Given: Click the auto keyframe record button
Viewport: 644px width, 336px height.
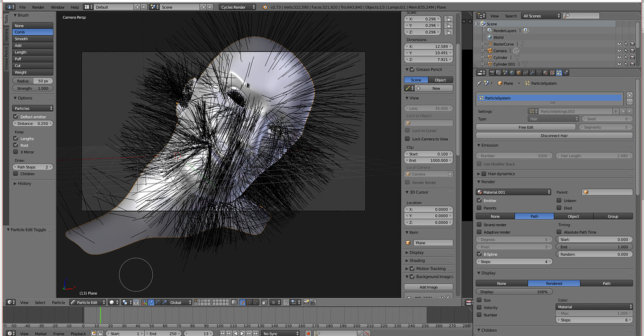Looking at the screenshot, I should (308, 333).
